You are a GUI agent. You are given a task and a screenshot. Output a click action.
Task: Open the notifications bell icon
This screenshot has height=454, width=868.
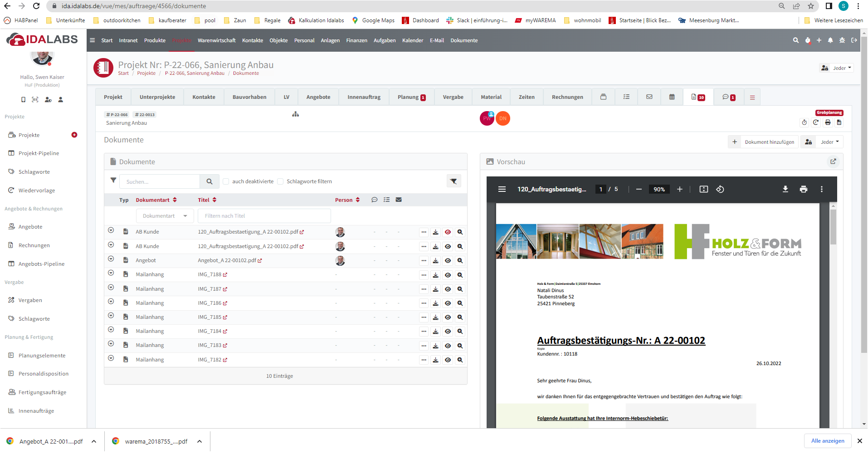(830, 40)
